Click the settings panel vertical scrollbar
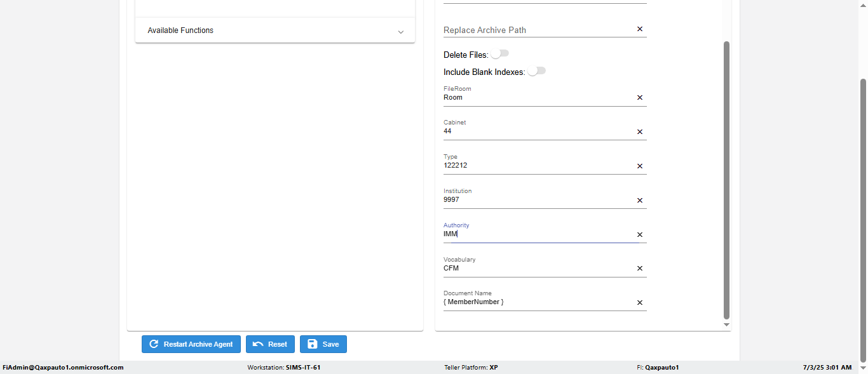The width and height of the screenshot is (868, 374). pyautogui.click(x=726, y=178)
